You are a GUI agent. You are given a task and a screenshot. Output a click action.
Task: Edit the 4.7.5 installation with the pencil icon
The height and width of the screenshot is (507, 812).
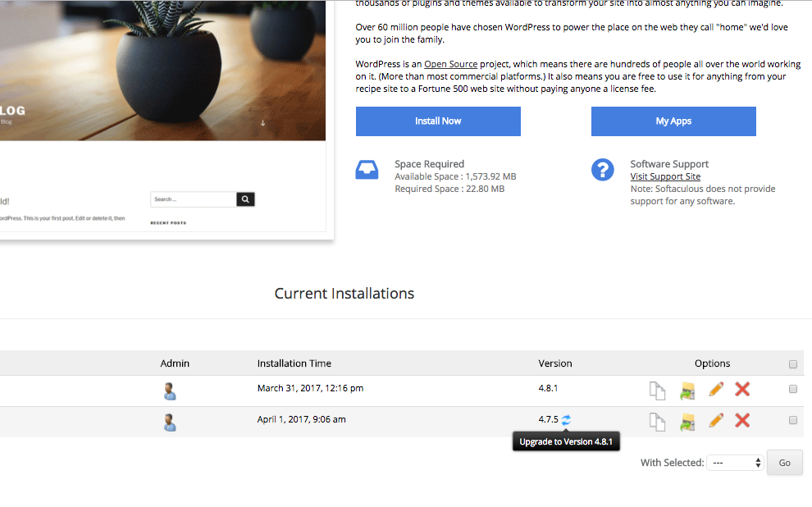click(716, 421)
